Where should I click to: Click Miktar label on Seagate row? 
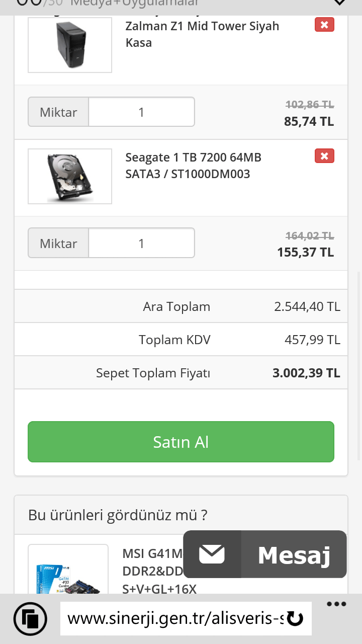pos(58,243)
